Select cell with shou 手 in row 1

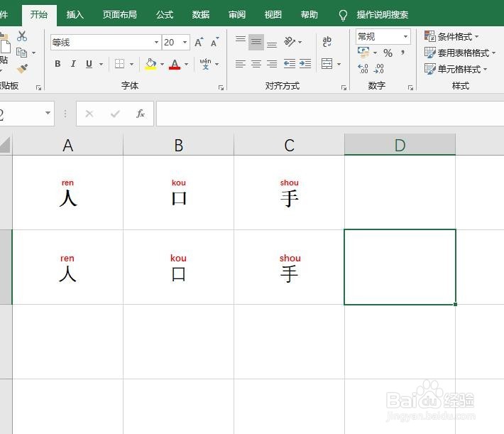pyautogui.click(x=290, y=192)
